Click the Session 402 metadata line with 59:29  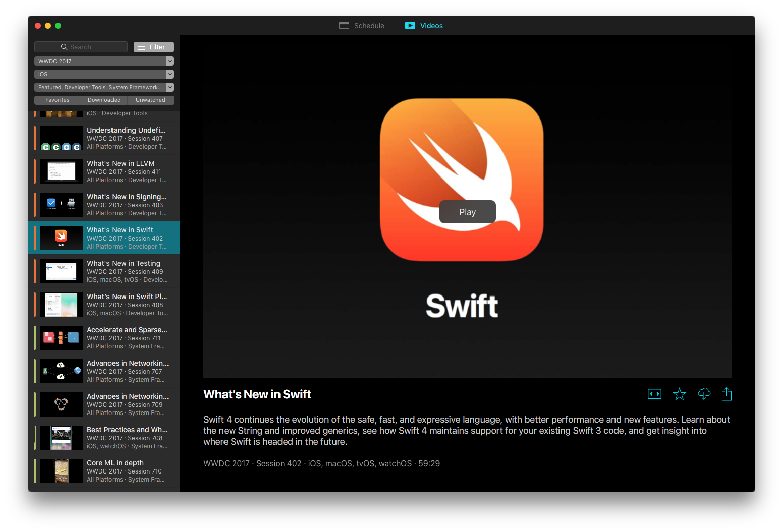[322, 463]
